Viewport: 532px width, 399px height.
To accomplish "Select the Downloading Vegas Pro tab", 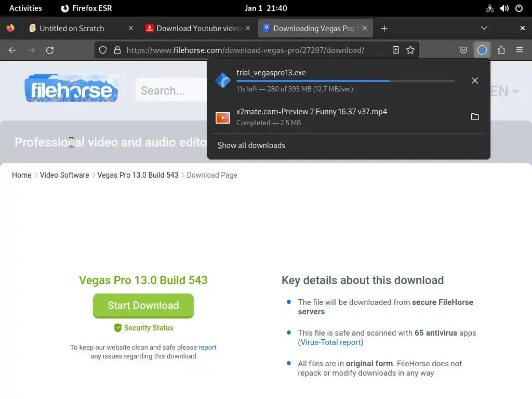I will [315, 29].
